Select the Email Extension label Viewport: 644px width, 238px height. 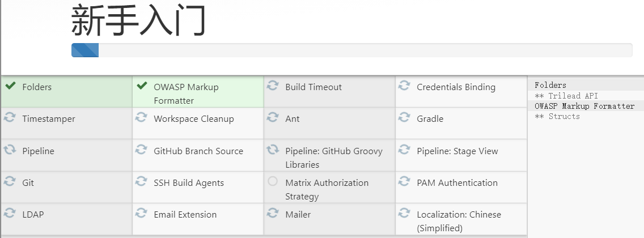coord(185,215)
